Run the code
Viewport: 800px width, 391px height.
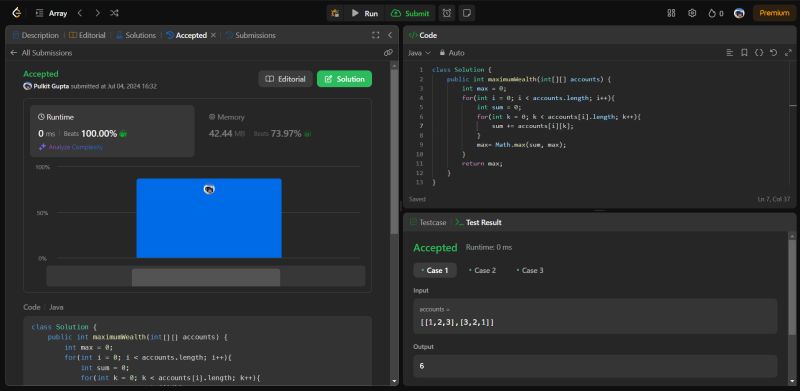coord(365,13)
